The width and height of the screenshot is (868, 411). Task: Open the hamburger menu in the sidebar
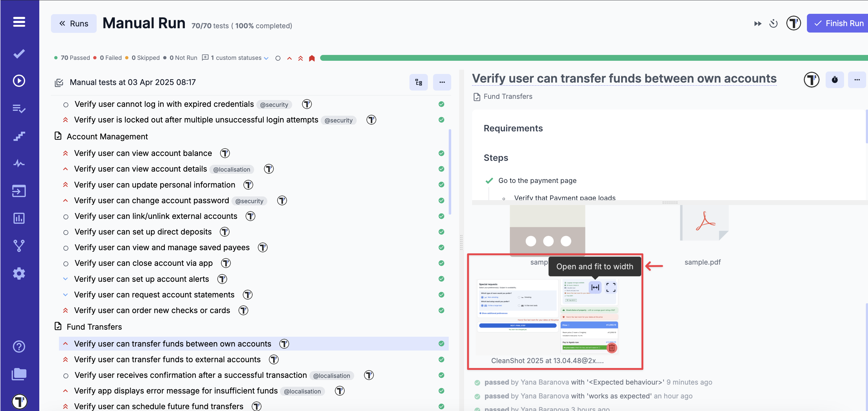click(19, 22)
